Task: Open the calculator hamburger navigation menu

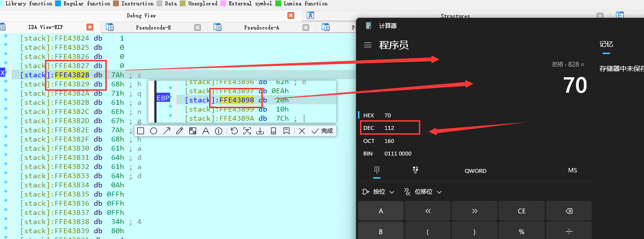Action: (x=368, y=45)
